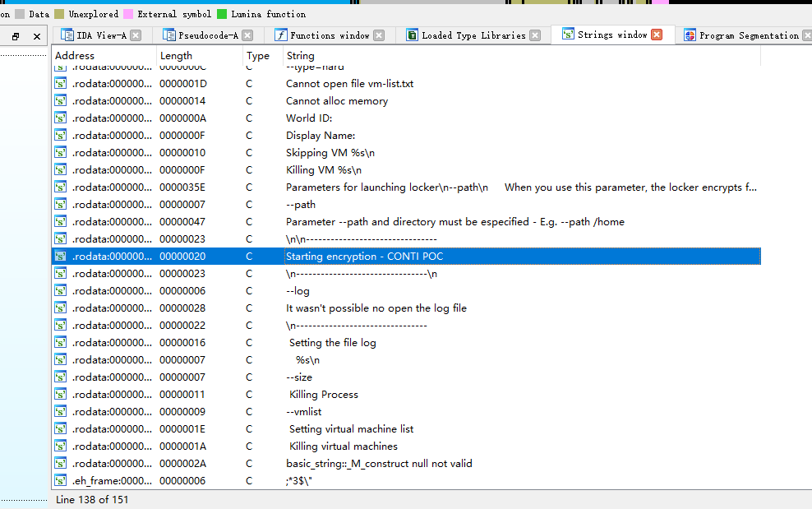The width and height of the screenshot is (812, 509).
Task: Close the IDA View-A tab
Action: [136, 35]
